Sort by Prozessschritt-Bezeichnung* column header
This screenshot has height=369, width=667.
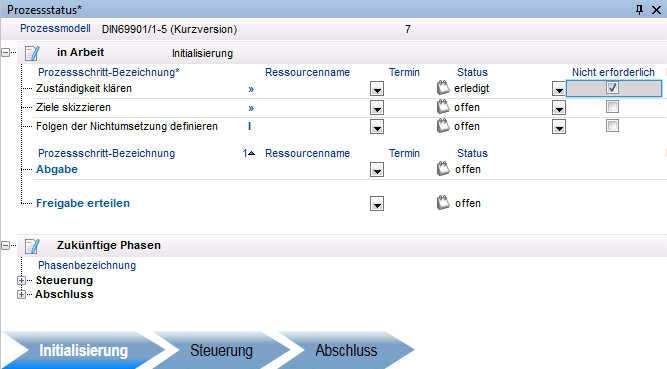[109, 72]
